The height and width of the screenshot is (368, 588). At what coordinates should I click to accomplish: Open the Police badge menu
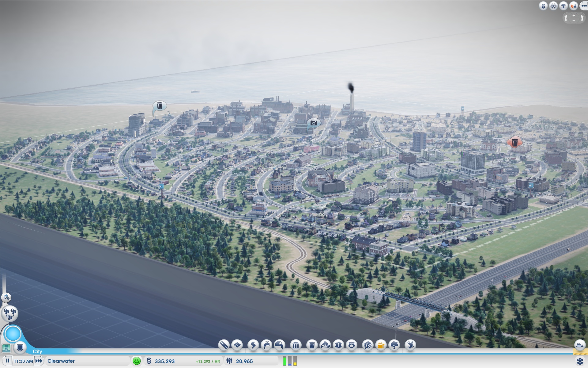point(351,345)
